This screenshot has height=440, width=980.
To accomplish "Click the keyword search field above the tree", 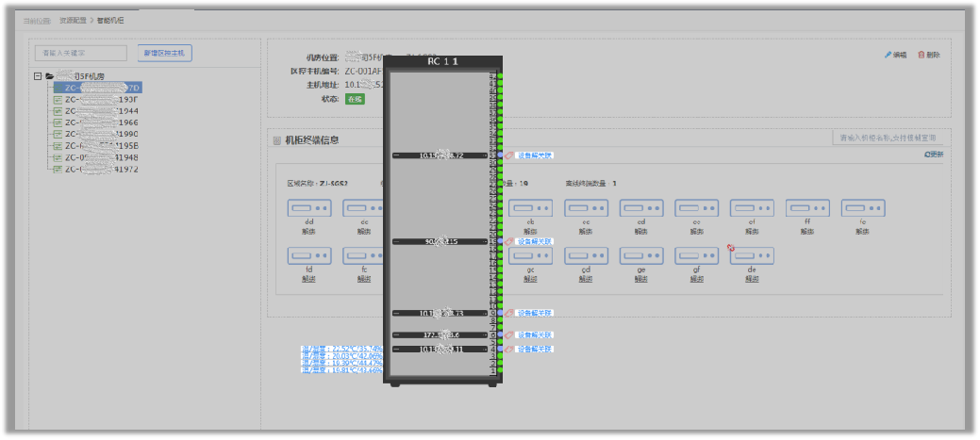I will point(80,53).
